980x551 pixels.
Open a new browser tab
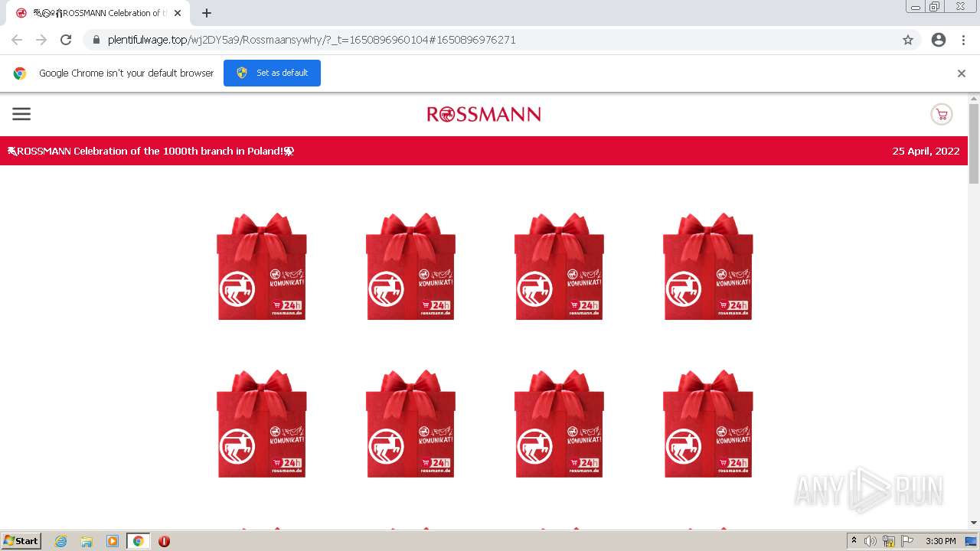[x=207, y=13]
